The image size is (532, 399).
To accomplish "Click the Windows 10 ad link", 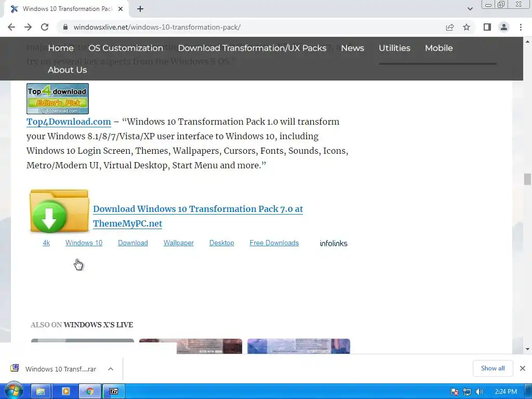I will coord(84,243).
